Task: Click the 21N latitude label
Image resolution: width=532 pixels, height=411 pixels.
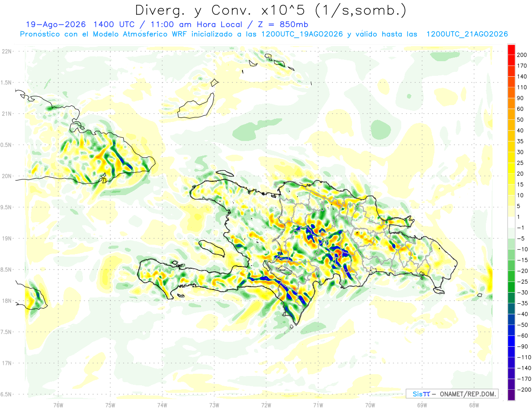Action: pyautogui.click(x=6, y=114)
